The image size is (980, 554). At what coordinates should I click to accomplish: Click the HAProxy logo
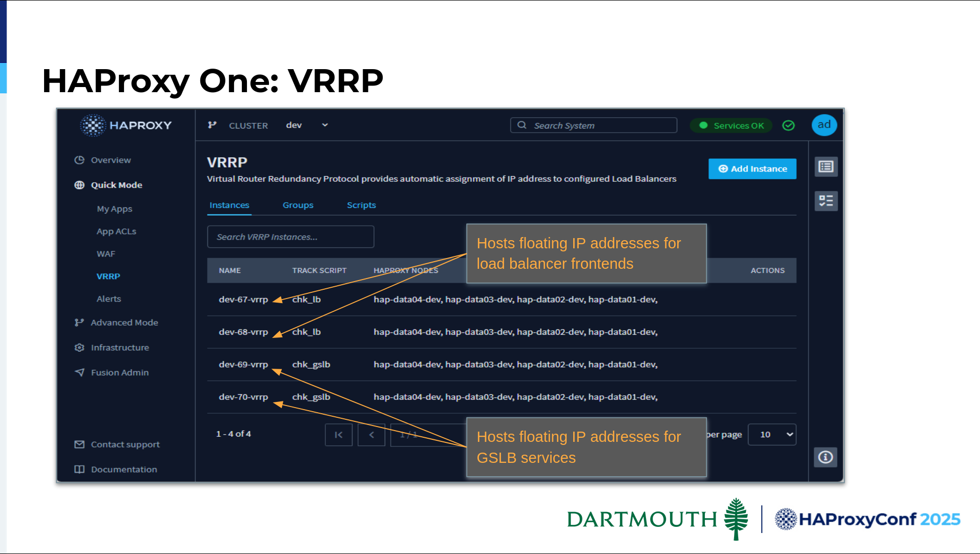pos(126,125)
